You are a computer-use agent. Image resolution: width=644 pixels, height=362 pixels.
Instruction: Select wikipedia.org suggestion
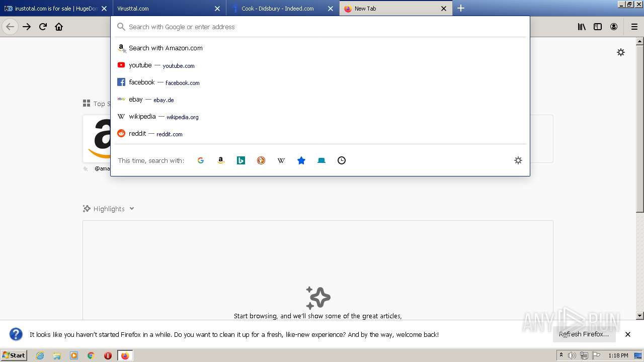pyautogui.click(x=320, y=117)
